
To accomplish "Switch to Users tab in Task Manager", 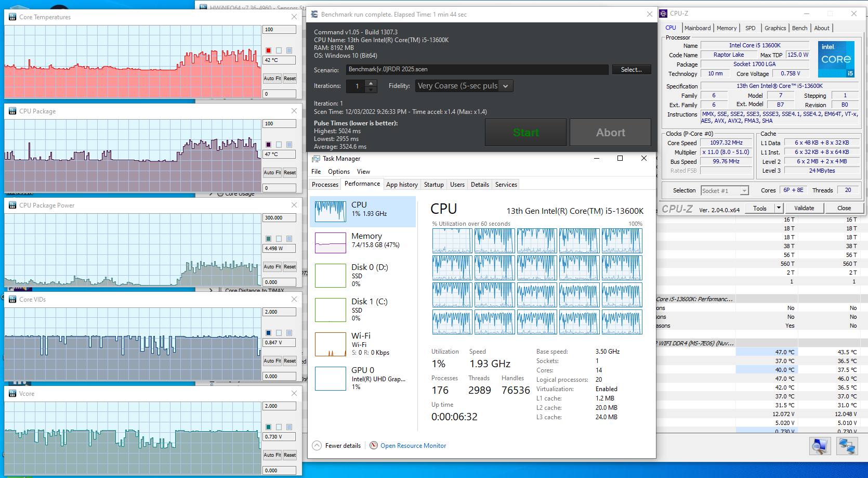I will 457,185.
